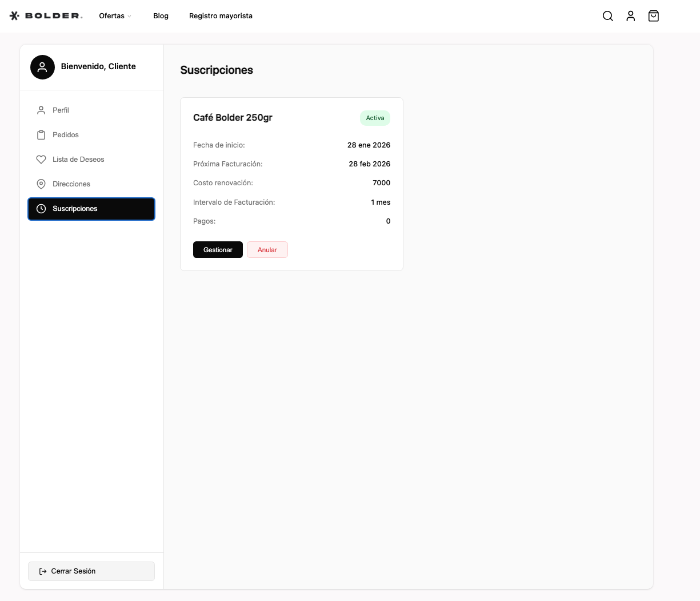700x601 pixels.
Task: Click the Fecha de inicio label
Action: [219, 145]
